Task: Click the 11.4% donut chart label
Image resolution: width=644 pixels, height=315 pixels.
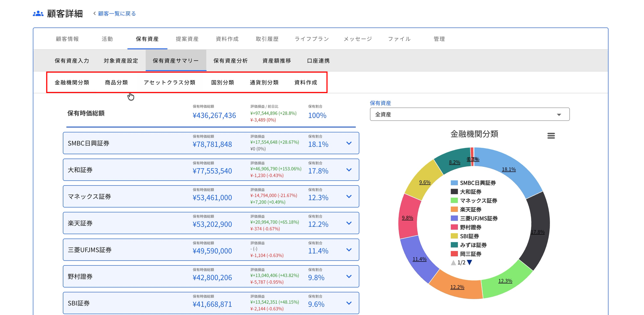Action: [420, 259]
